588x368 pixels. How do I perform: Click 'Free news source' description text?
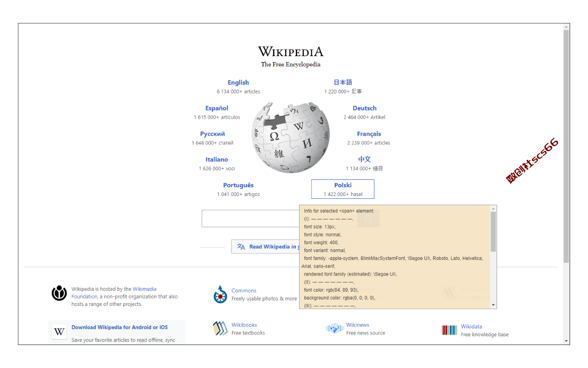(366, 333)
